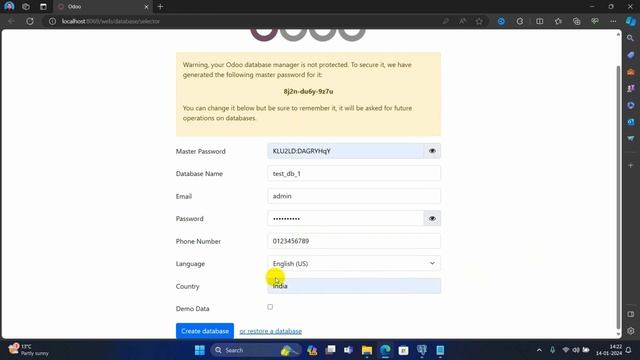
Task: Open the Edge profile avatar
Action: pyautogui.click(x=9, y=7)
